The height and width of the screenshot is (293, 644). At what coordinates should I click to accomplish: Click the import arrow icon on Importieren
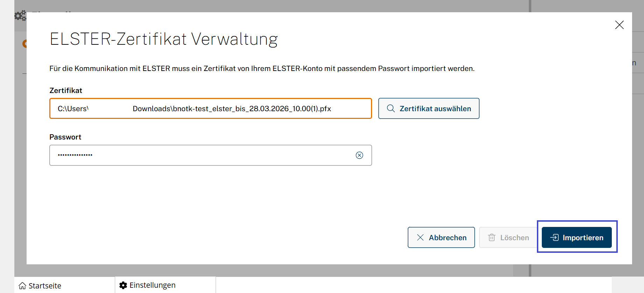[554, 238]
